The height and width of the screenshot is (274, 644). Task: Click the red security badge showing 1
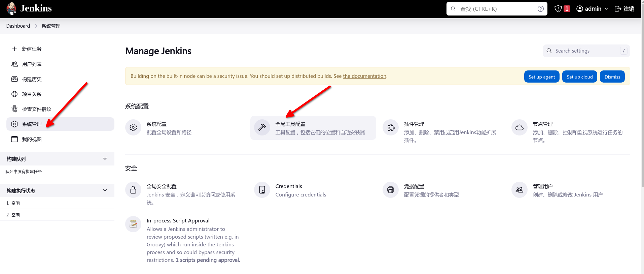[x=567, y=9]
